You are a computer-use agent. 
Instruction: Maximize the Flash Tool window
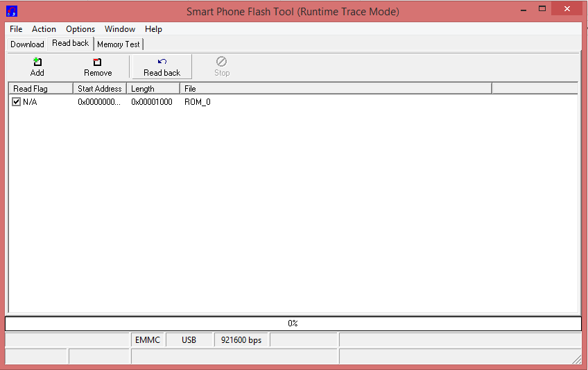click(x=542, y=9)
